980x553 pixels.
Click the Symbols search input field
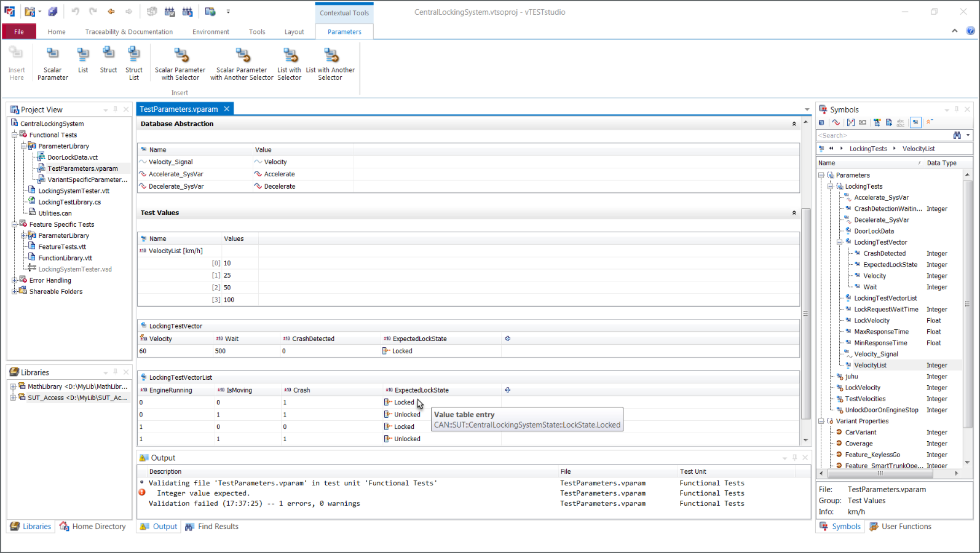(x=884, y=135)
